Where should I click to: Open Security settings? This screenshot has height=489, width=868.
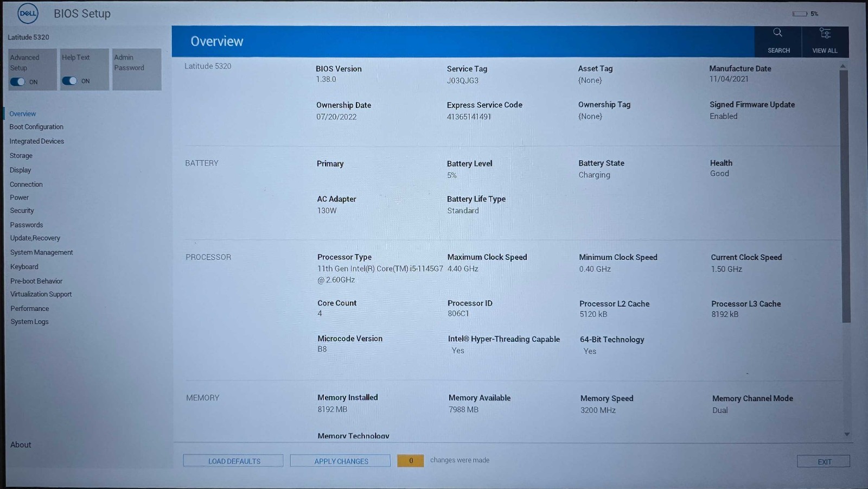22,211
